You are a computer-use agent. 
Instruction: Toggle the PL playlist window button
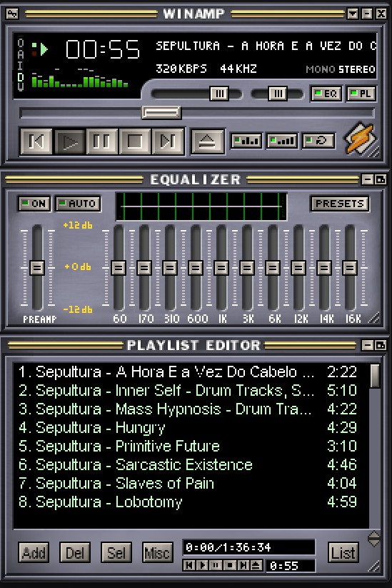(x=361, y=94)
